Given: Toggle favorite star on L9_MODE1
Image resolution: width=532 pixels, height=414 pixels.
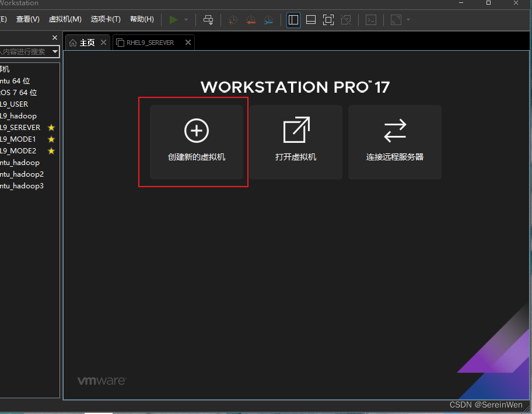Looking at the screenshot, I should (x=51, y=139).
